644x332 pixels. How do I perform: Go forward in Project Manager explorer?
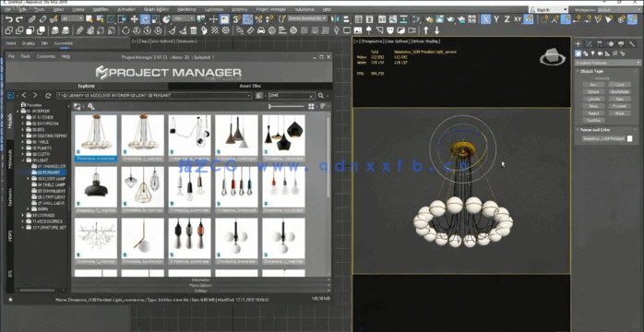[x=35, y=95]
